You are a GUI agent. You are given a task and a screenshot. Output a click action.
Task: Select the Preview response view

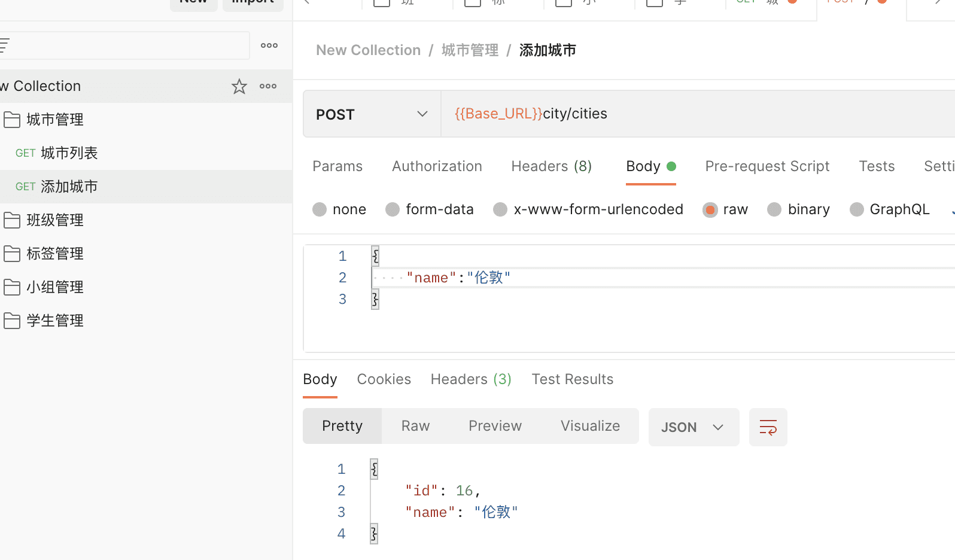point(495,426)
